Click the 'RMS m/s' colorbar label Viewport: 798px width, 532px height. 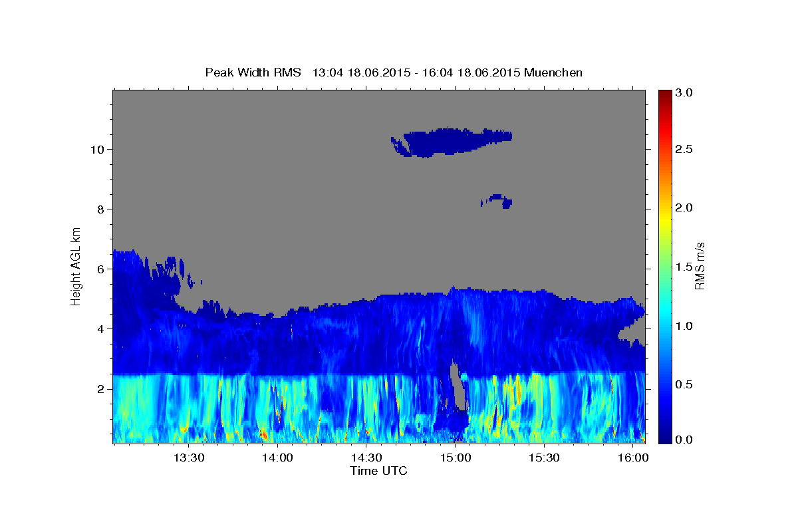tap(700, 265)
